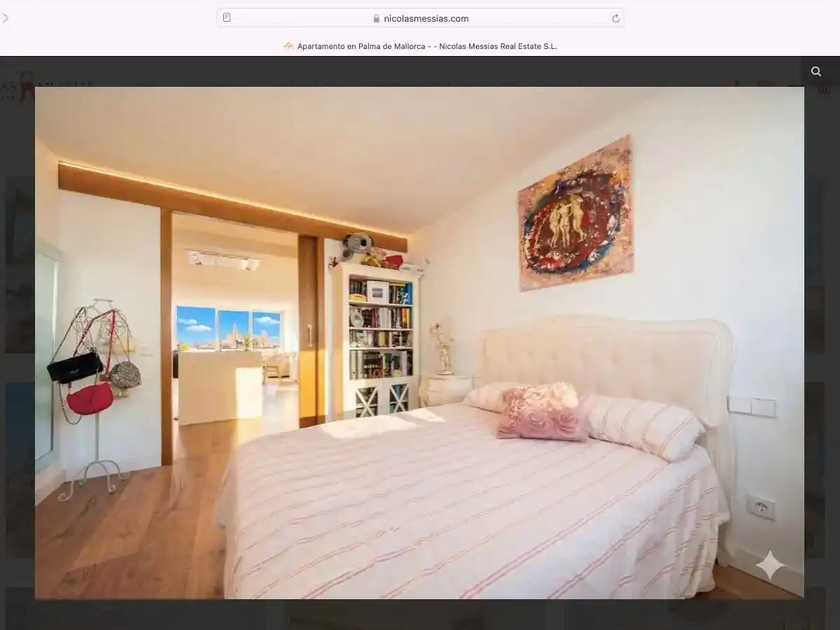This screenshot has width=840, height=630.
Task: Select the nicolasmessias.com address field
Action: click(x=420, y=18)
